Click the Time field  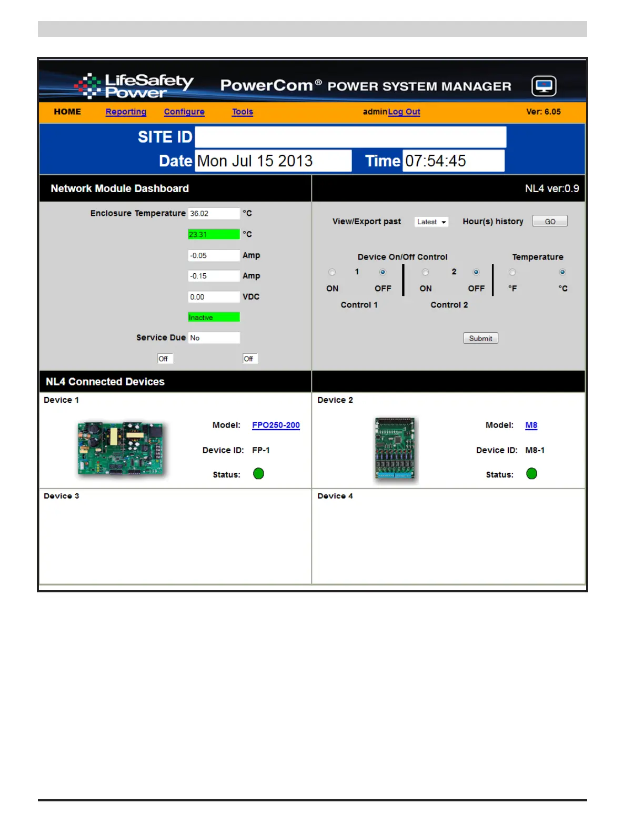[x=454, y=161]
